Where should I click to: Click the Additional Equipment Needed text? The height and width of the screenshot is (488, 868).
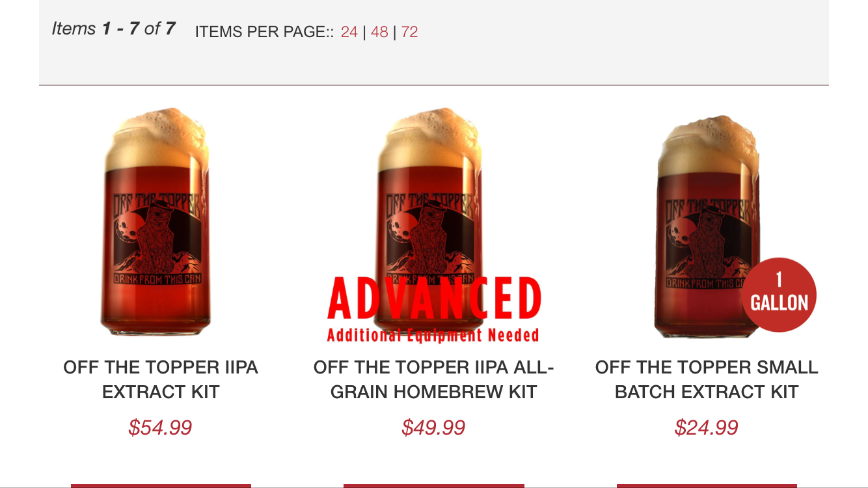pos(433,336)
